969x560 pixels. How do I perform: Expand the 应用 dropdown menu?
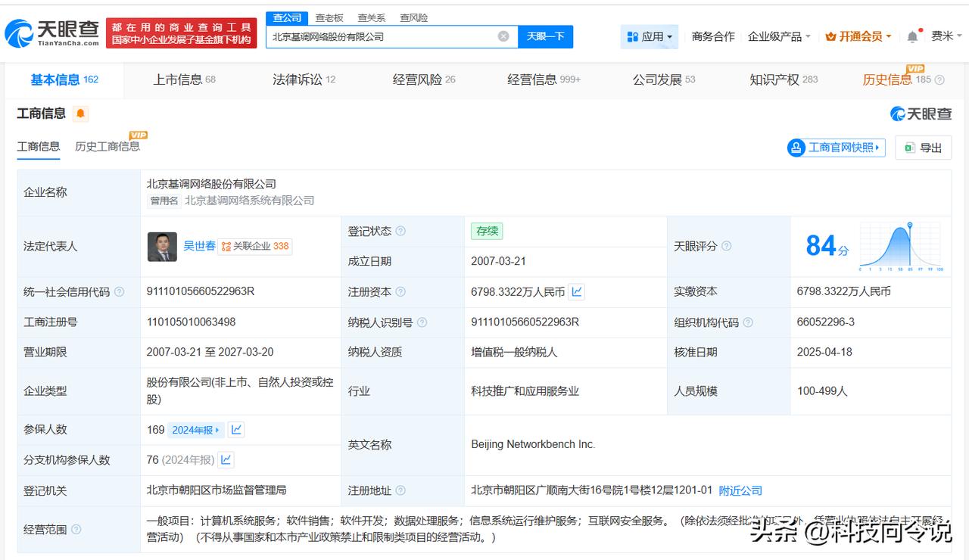click(650, 36)
